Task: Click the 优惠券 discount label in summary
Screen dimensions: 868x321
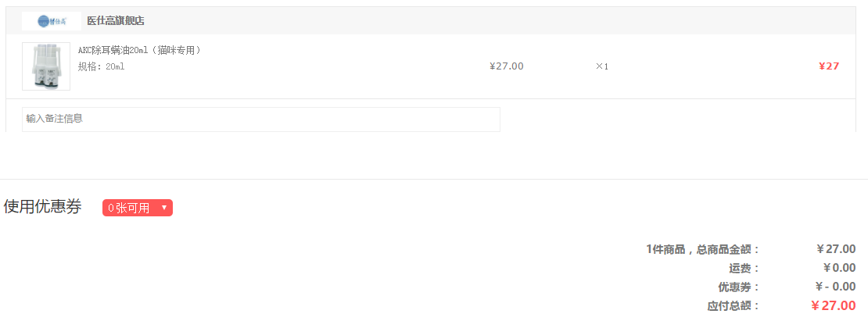Action: click(x=739, y=287)
